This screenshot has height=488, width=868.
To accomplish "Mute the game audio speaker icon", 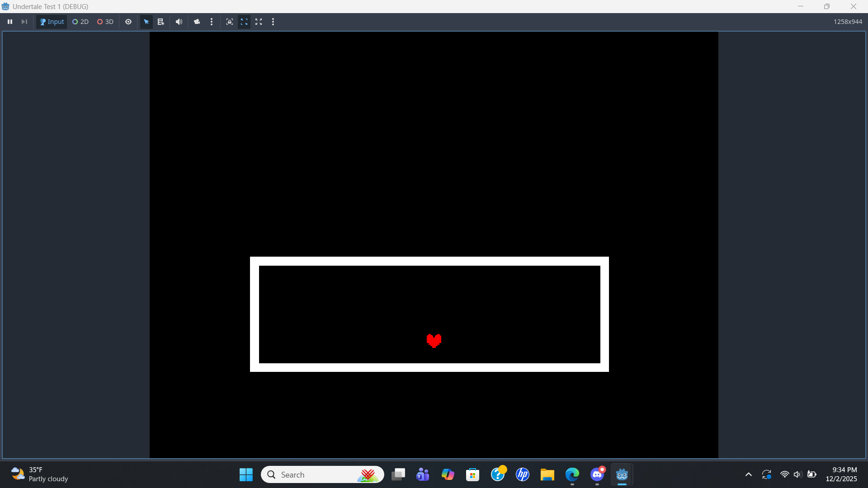I will (x=179, y=22).
